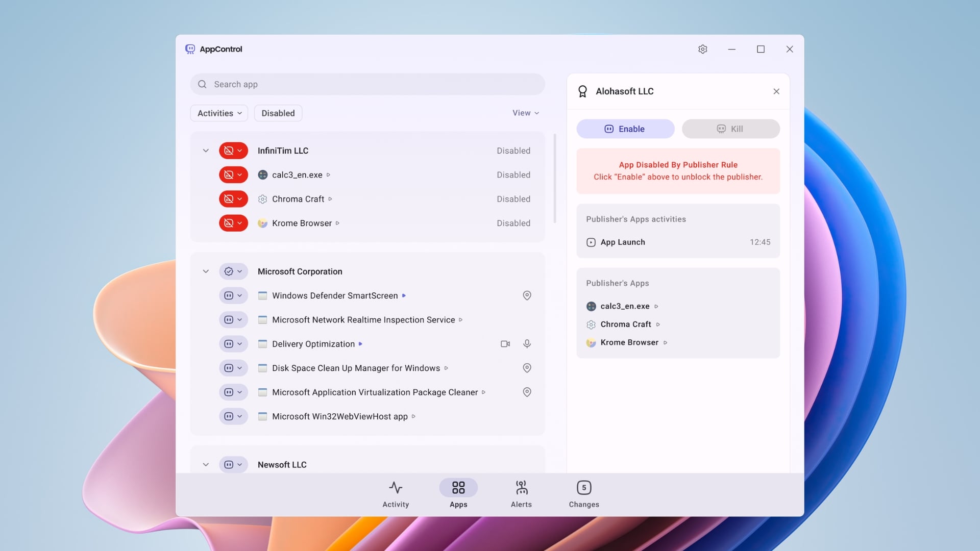Click the Newsoft LLC publisher name
980x551 pixels.
[x=282, y=465]
